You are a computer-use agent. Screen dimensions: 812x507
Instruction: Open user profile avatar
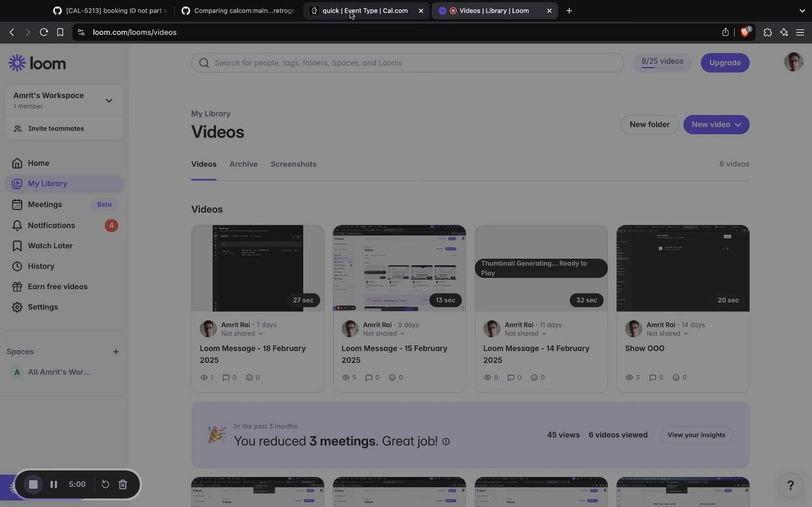pos(794,62)
